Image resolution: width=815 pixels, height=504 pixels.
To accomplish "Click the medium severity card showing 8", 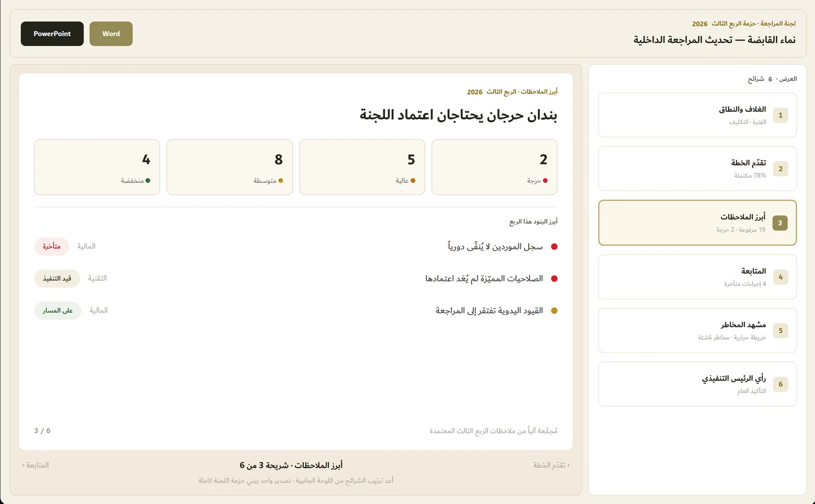I will click(x=230, y=167).
